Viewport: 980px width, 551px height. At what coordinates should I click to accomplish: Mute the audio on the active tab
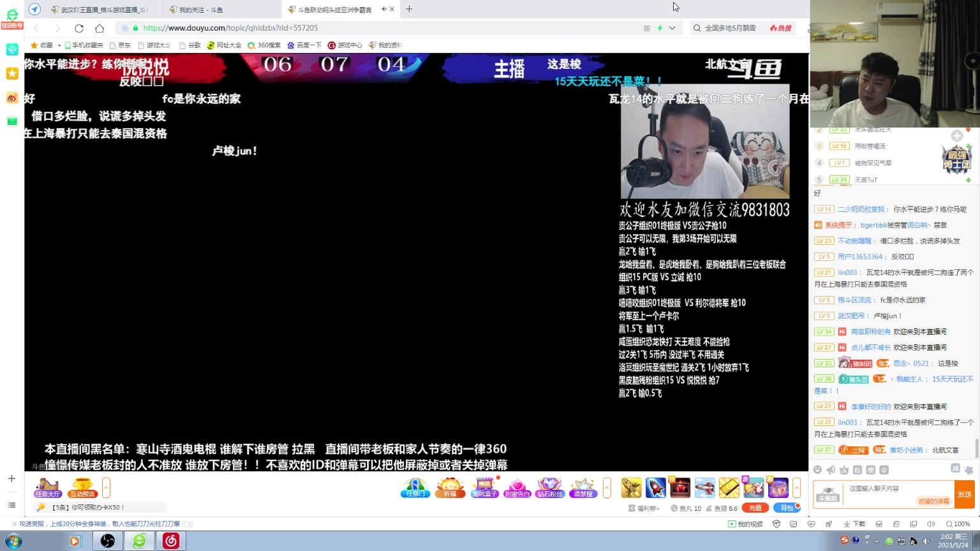pos(384,9)
